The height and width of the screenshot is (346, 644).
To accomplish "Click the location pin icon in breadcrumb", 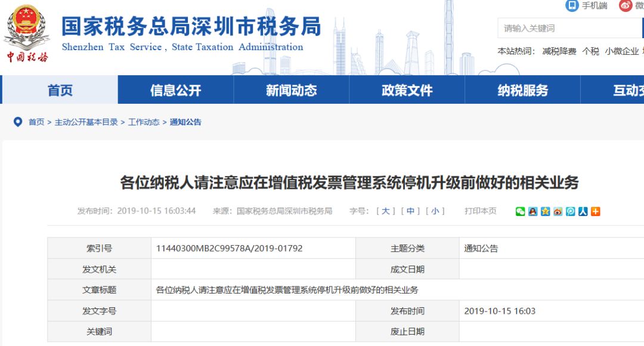I will click(x=18, y=122).
